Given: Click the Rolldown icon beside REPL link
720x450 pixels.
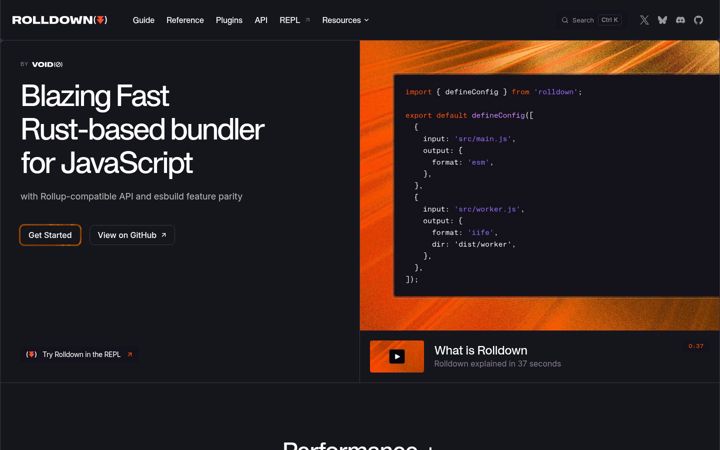Looking at the screenshot, I should pos(31,354).
